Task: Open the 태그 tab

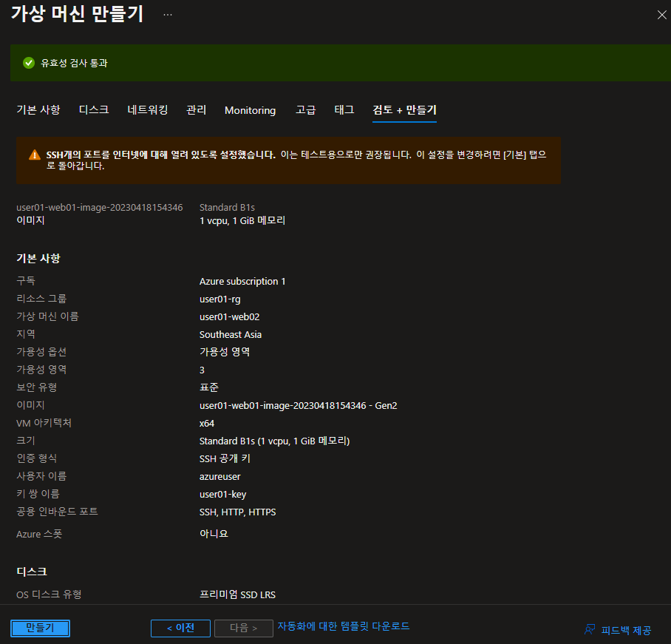Action: coord(344,110)
